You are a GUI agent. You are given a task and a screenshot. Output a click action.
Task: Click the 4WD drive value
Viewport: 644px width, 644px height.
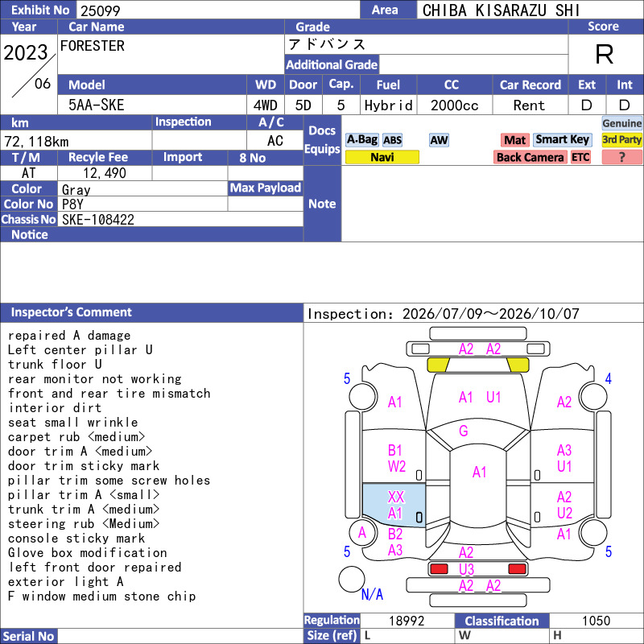(265, 105)
